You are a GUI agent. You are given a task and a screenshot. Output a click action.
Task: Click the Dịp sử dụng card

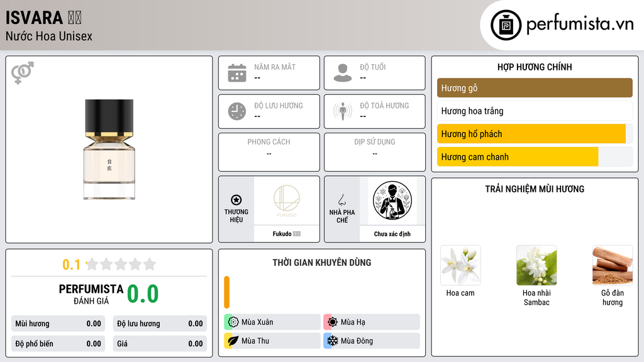click(x=375, y=152)
